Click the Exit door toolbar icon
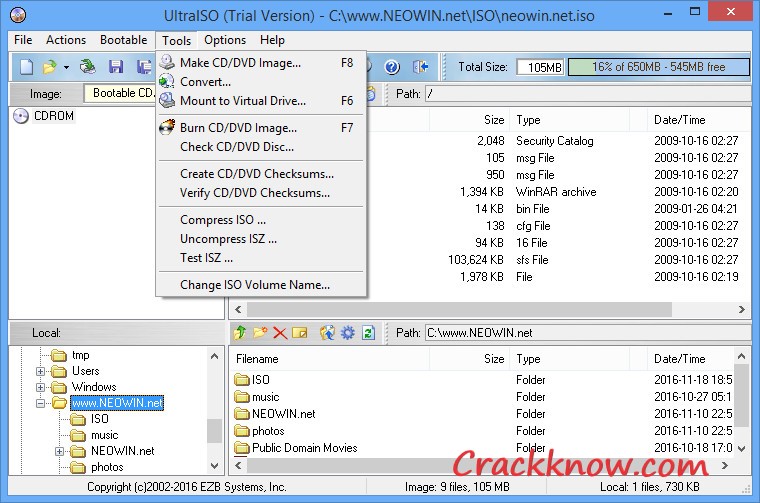This screenshot has width=760, height=503. point(420,67)
